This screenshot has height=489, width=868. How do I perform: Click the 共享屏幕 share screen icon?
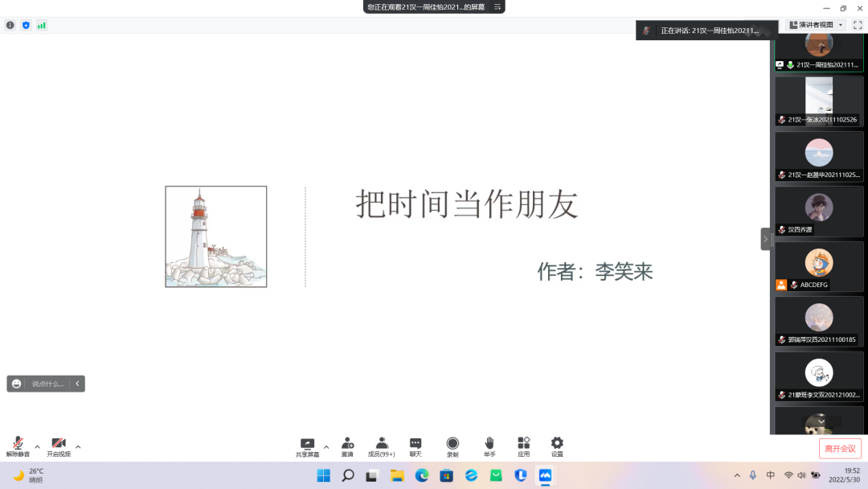tap(307, 444)
